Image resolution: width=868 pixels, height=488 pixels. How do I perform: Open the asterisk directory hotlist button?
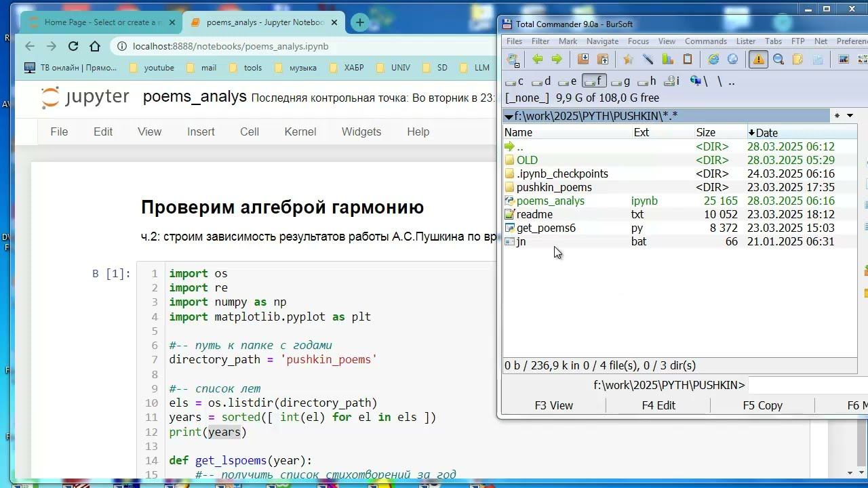tap(837, 116)
